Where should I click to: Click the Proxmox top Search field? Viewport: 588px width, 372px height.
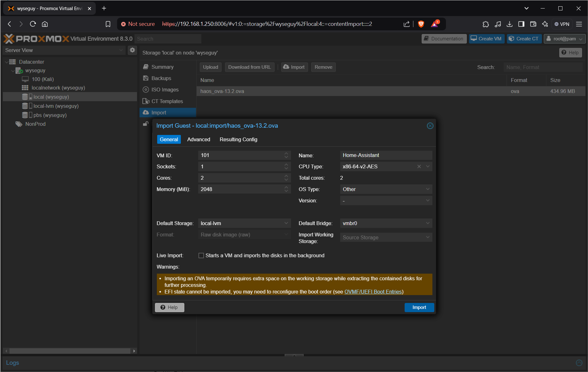[168, 39]
